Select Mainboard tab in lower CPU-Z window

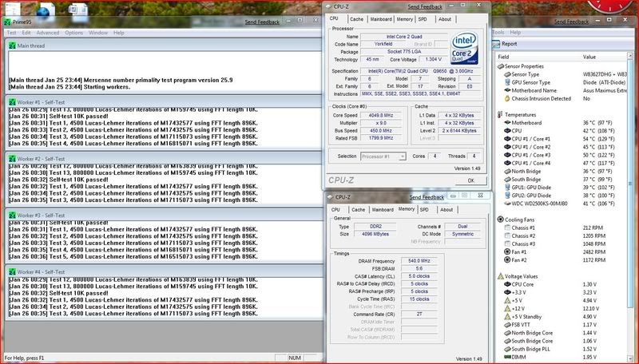[383, 210]
